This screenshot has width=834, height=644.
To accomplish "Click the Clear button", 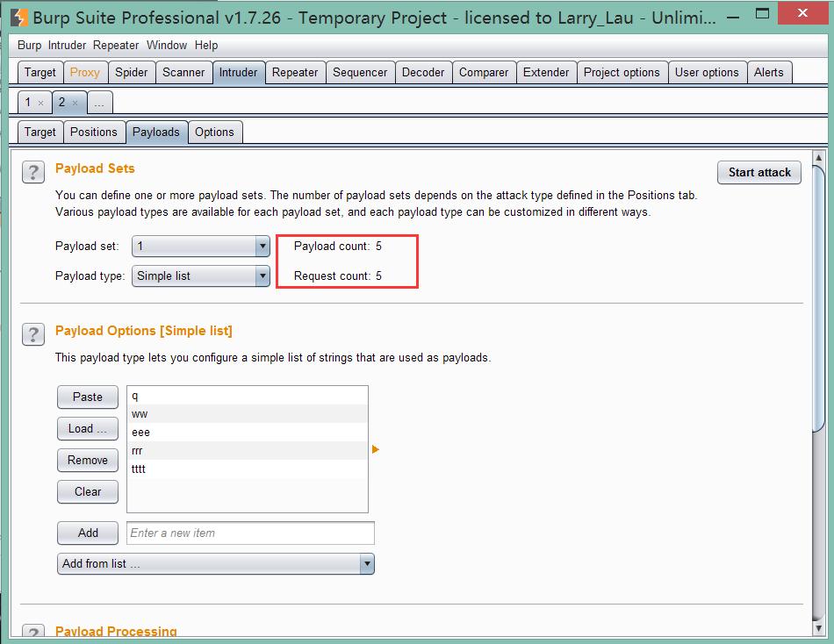I will pyautogui.click(x=88, y=491).
